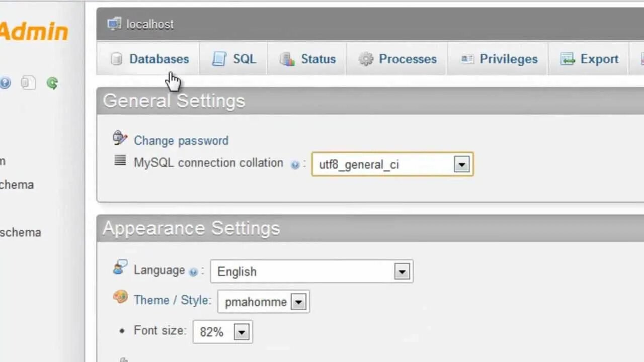
Task: Click the green reload navigation icon
Action: click(x=52, y=83)
